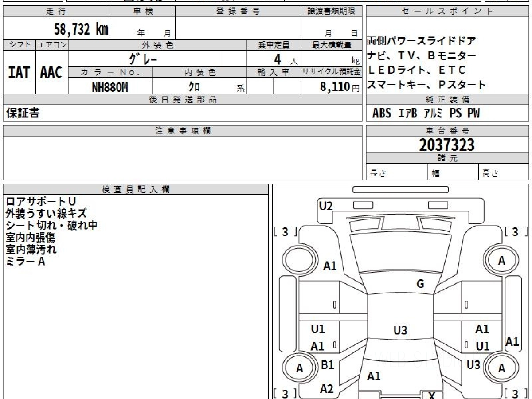Click the mileage value 58,732 km
532x399 pixels.
pyautogui.click(x=81, y=30)
